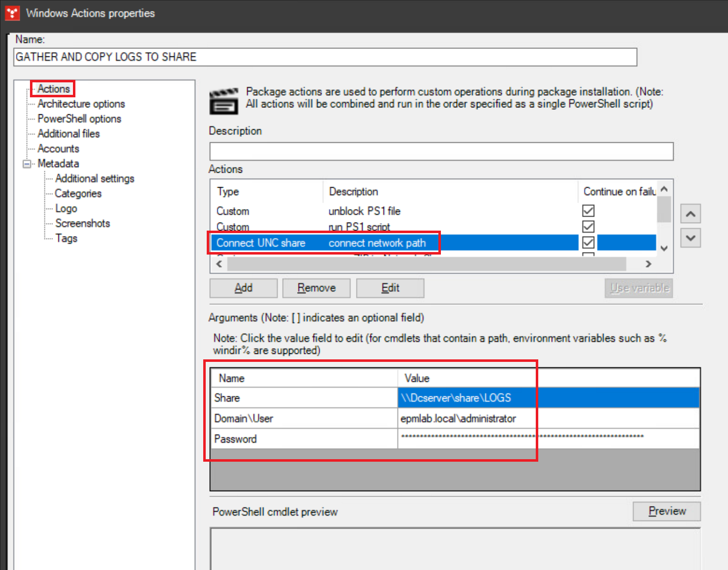Click the Description text field
The height and width of the screenshot is (570, 728).
coord(441,151)
